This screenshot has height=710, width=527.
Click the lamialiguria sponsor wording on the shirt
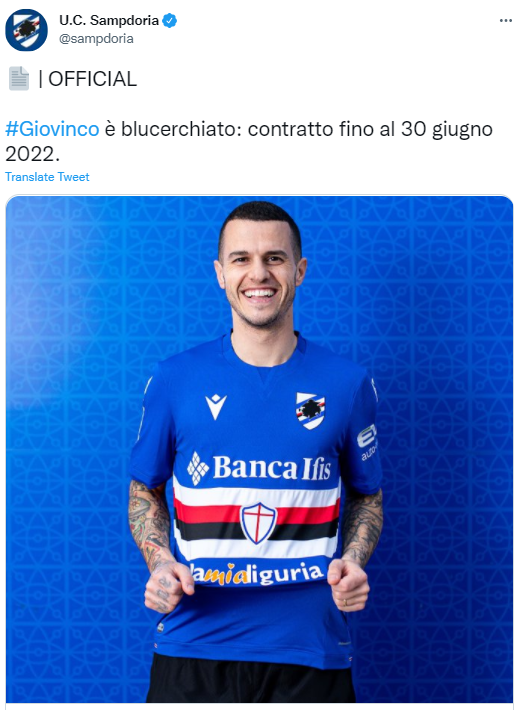click(259, 573)
